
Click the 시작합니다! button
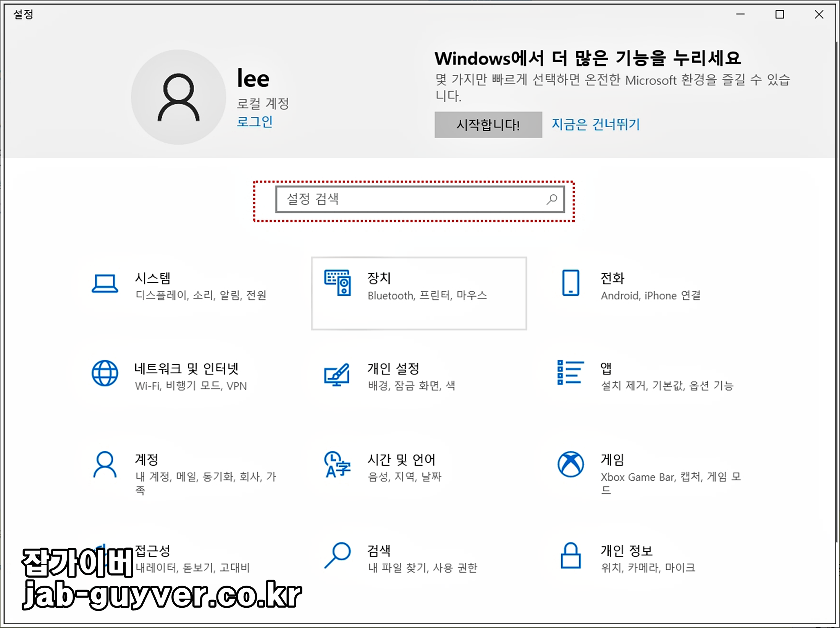click(x=488, y=125)
